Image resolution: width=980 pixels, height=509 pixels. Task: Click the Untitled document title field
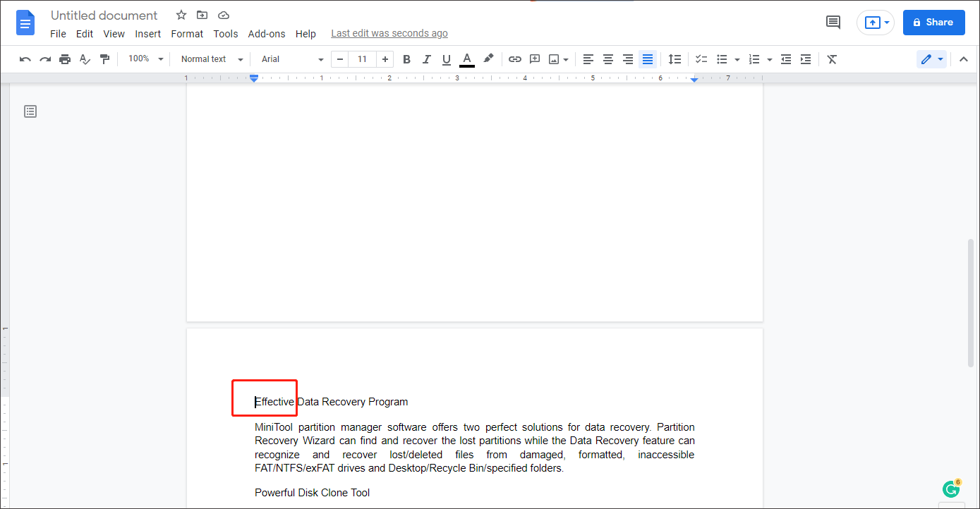[103, 15]
